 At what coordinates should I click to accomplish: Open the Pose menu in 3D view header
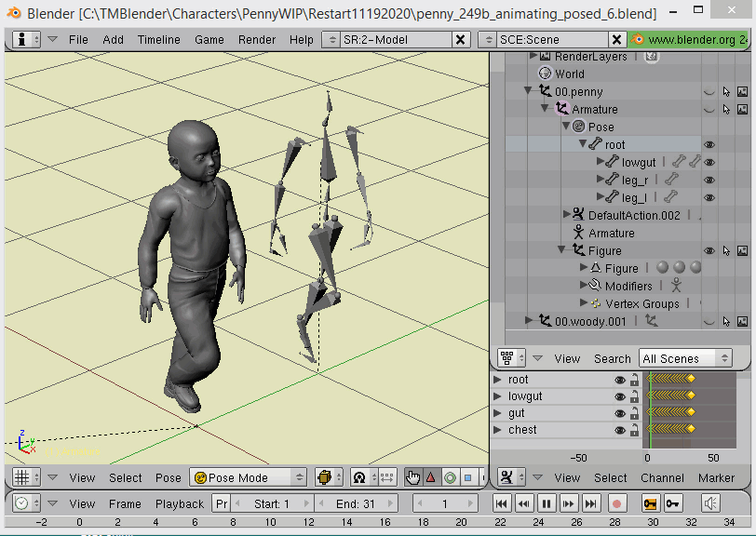pos(169,477)
